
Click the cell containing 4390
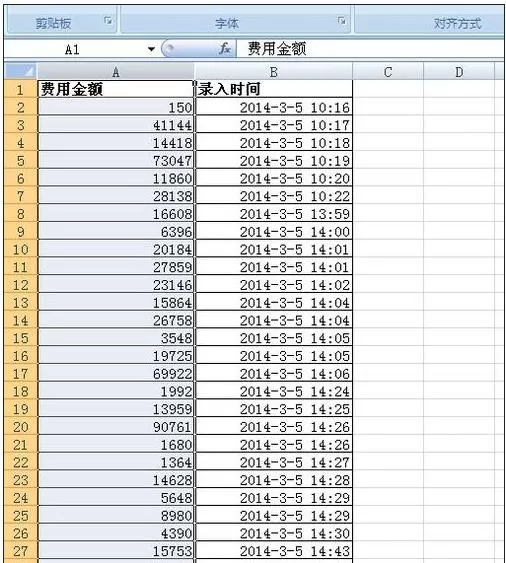116,533
